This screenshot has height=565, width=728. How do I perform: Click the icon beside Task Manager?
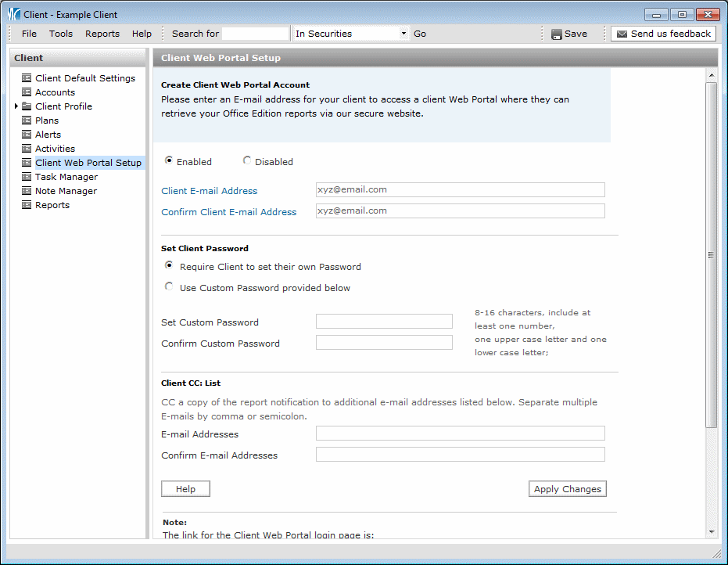27,177
